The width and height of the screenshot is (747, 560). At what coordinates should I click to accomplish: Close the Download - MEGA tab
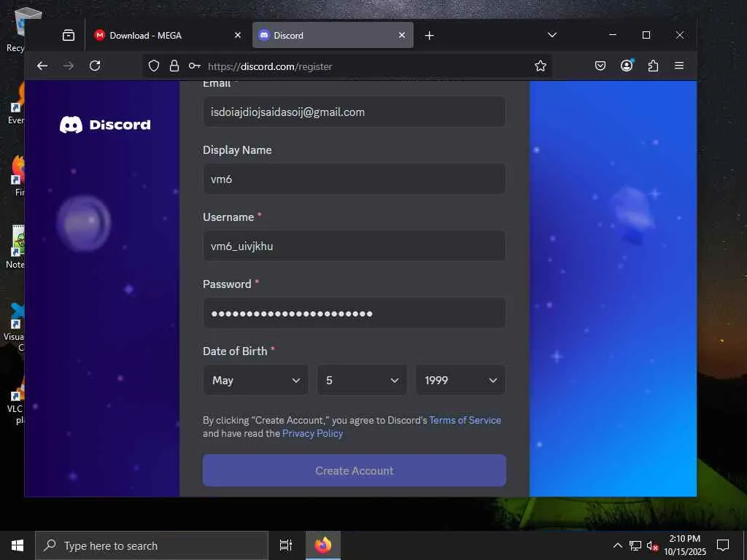[x=238, y=35]
